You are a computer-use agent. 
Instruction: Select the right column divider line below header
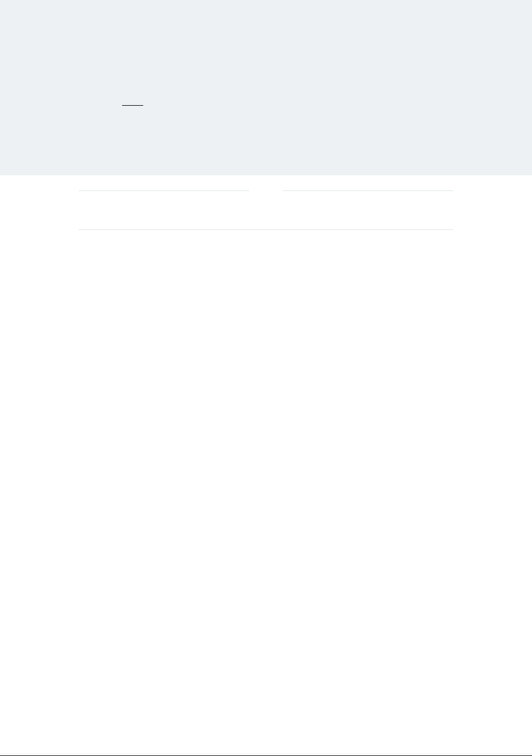(368, 191)
